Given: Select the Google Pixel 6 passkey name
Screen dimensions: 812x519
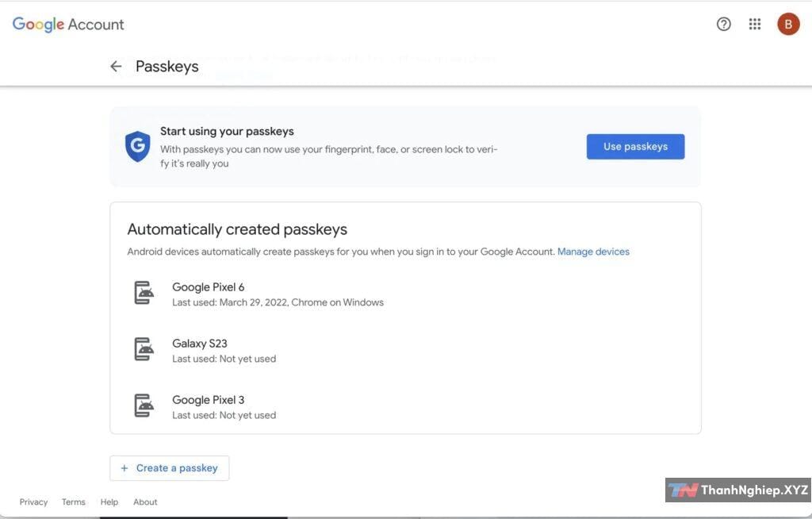Looking at the screenshot, I should coord(209,287).
